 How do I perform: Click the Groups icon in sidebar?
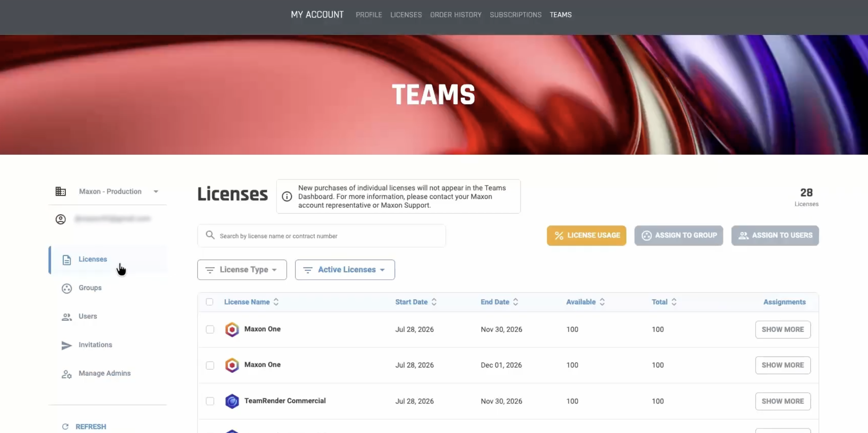(x=67, y=288)
